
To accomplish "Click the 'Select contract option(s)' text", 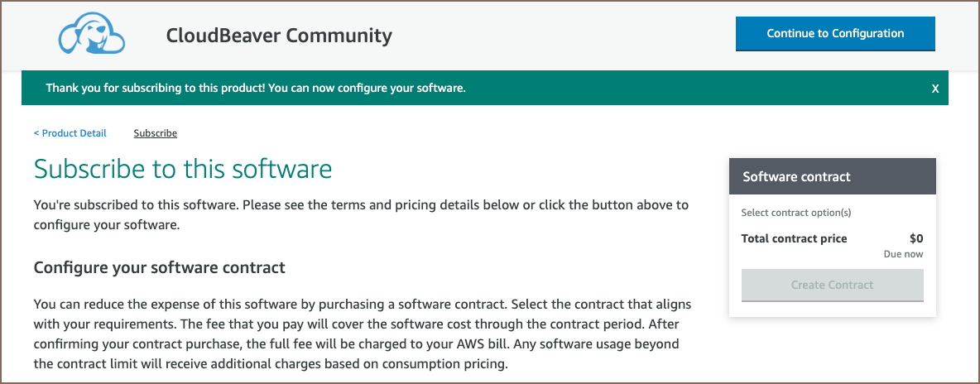I will coord(796,213).
